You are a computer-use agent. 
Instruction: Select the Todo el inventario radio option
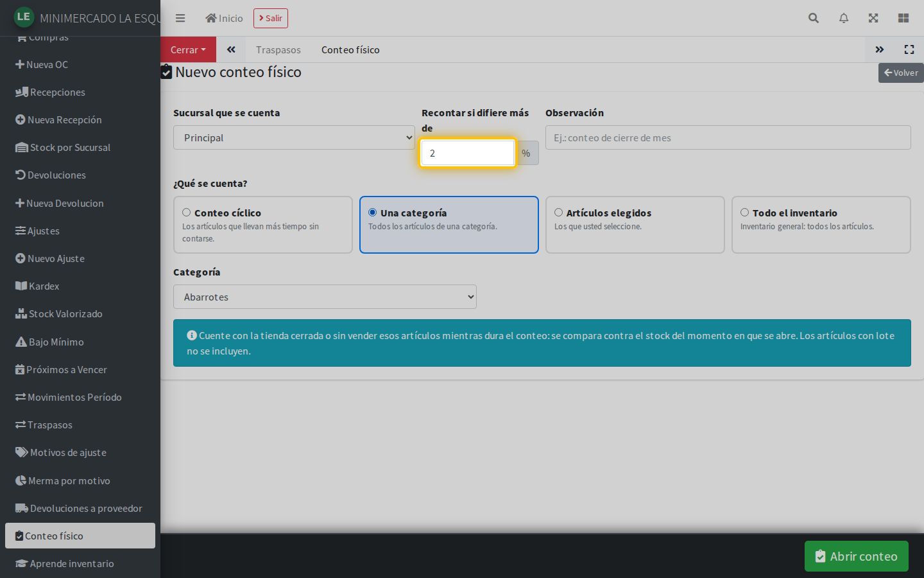click(x=744, y=213)
